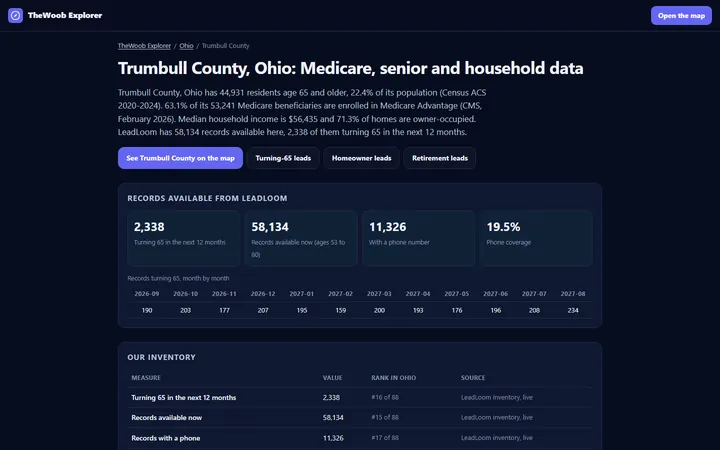Viewport: 720px width, 450px height.
Task: Click the value 195 under 2027-01
Action: (x=302, y=310)
